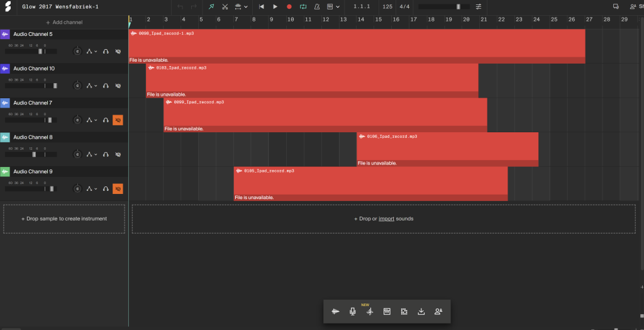The image size is (644, 330).
Task: Open the mixer settings sliders icon
Action: [x=479, y=6]
